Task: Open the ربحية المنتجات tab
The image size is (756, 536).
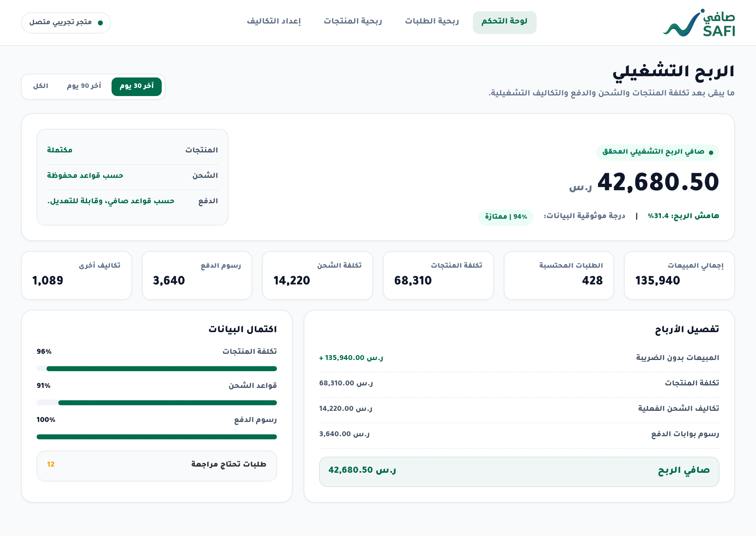Action: [x=352, y=21]
